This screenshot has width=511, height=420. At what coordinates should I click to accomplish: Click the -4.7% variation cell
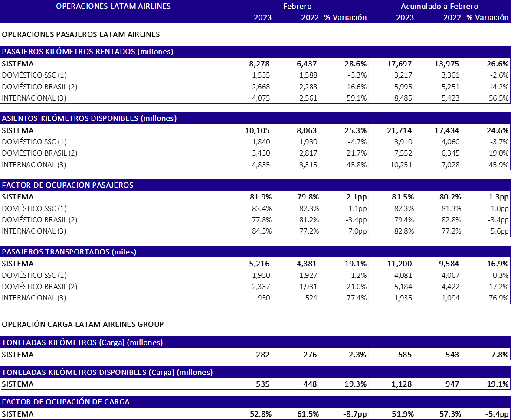tap(357, 142)
